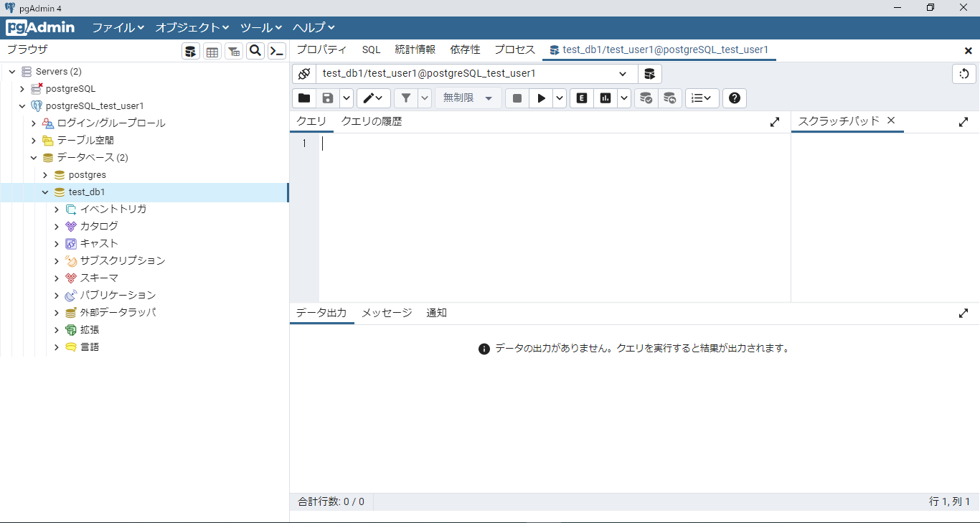
Task: Maximize the data output panel
Action: point(963,314)
